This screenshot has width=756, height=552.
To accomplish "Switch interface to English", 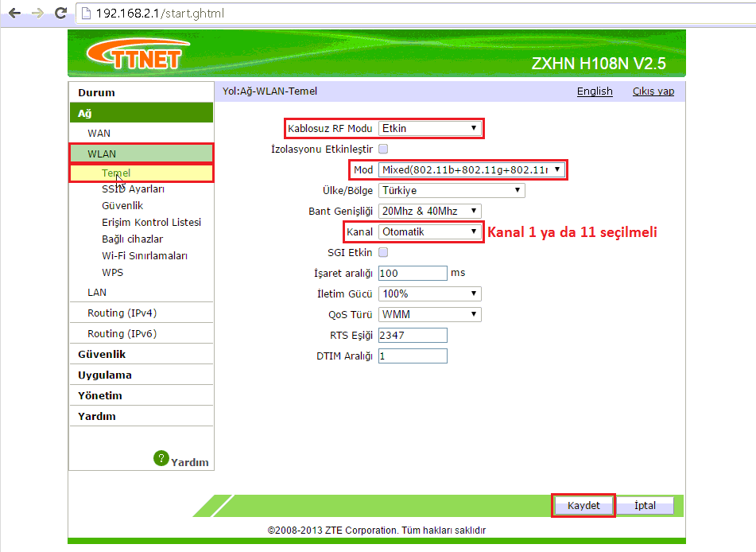I will pos(595,91).
